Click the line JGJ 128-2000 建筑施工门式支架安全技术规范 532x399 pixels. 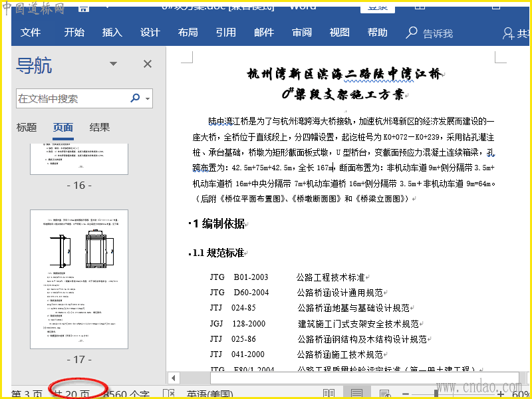click(x=314, y=324)
